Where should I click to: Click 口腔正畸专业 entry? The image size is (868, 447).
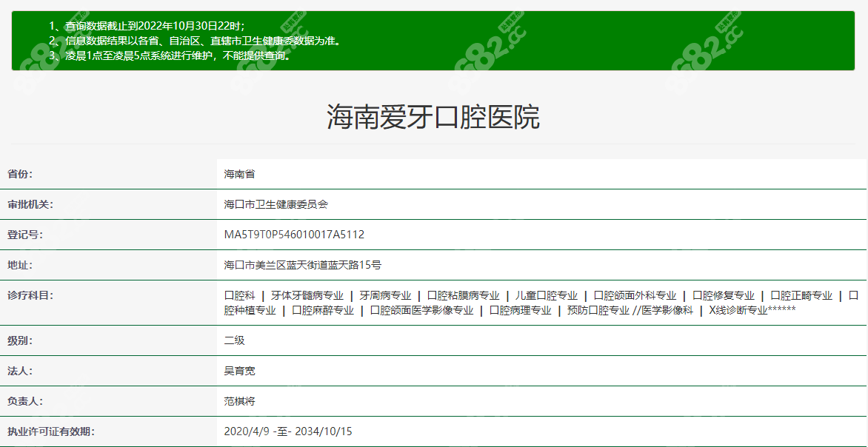pyautogui.click(x=801, y=295)
